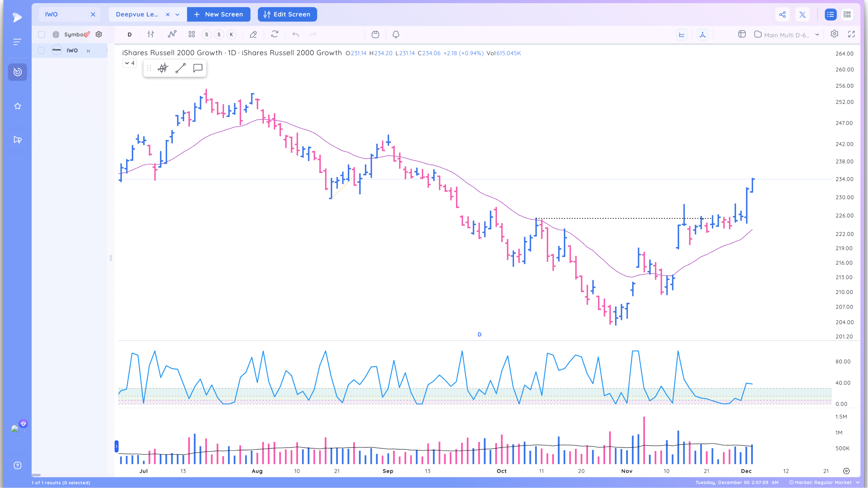Switch to list view layout icon
Screen dimensions: 868x488
pyautogui.click(x=830, y=14)
